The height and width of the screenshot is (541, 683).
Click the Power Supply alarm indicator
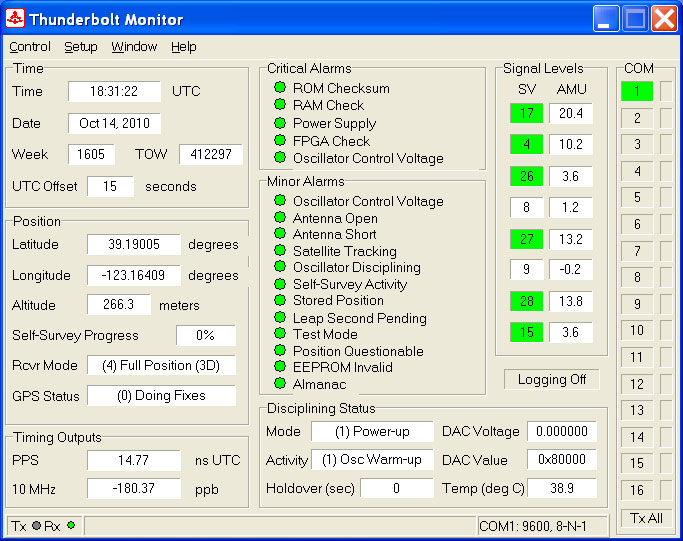(x=280, y=123)
